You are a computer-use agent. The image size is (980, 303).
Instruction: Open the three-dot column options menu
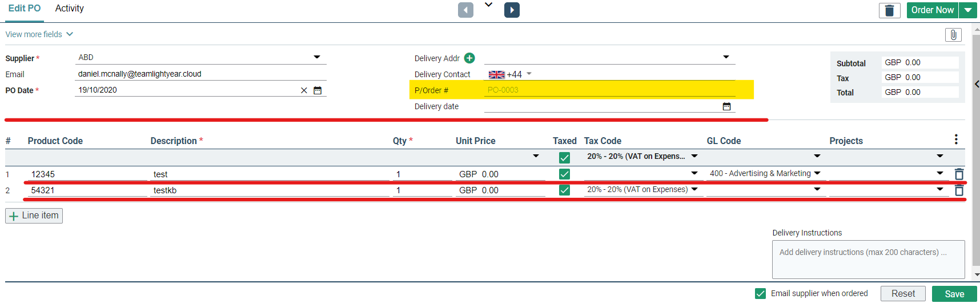pos(956,139)
